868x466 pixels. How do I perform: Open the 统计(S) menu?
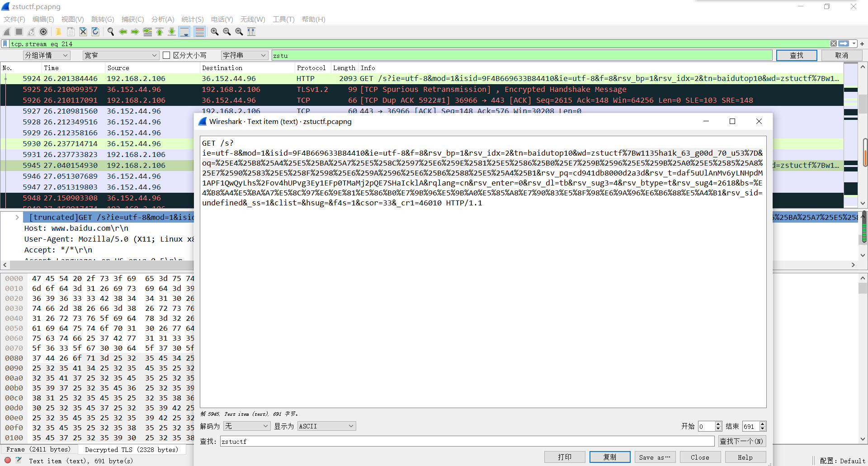[192, 19]
